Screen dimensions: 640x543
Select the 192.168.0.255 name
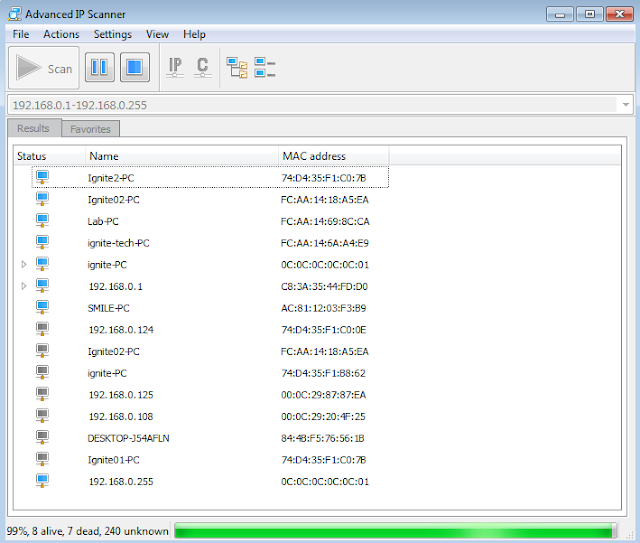[x=121, y=481]
